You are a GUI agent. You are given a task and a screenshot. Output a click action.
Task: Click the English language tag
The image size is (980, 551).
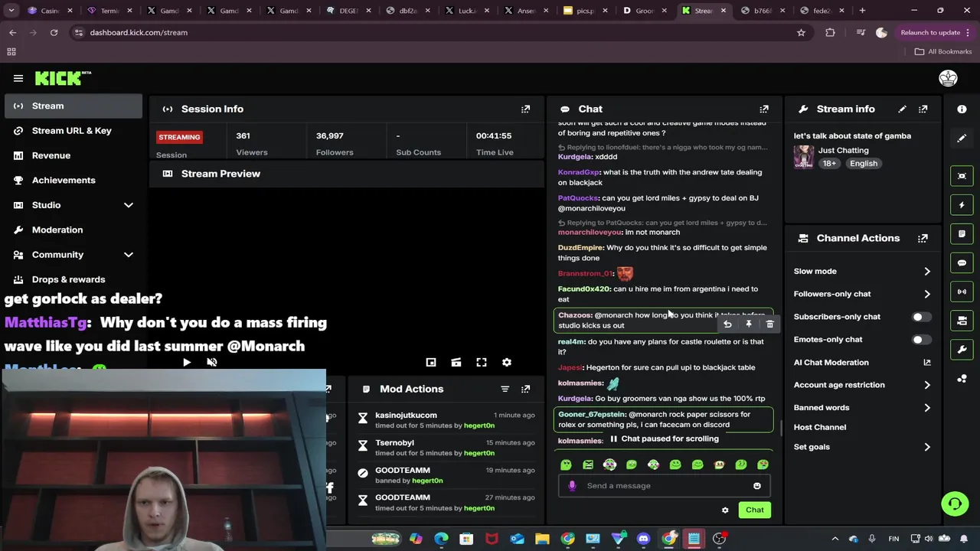pyautogui.click(x=863, y=164)
